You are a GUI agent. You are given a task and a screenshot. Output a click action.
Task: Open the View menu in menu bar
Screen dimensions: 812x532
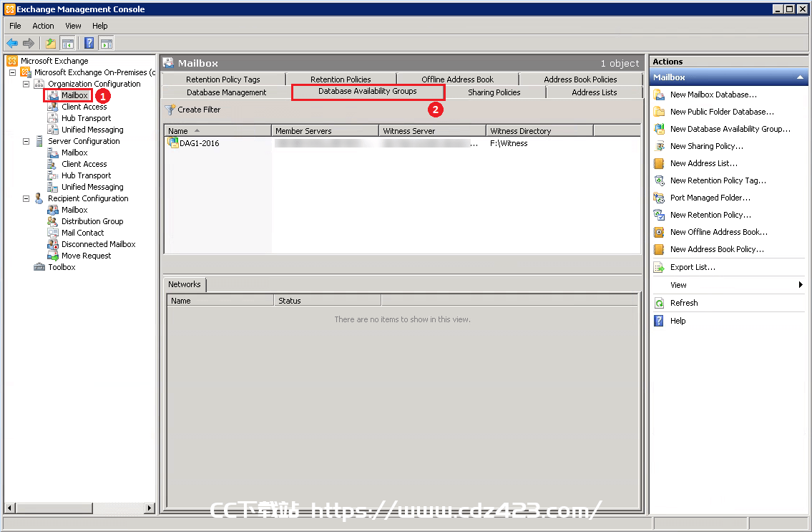73,26
